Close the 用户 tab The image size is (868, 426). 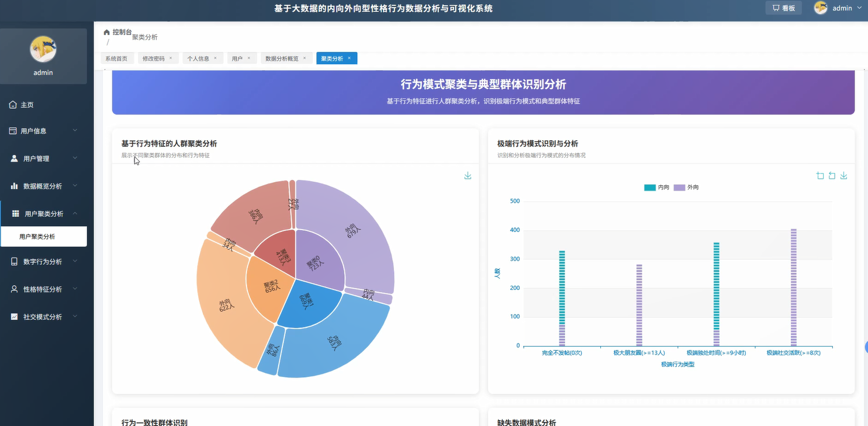click(248, 58)
